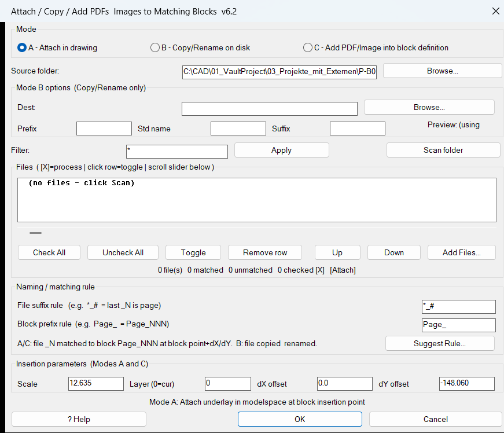Click the empty files list box

click(257, 200)
